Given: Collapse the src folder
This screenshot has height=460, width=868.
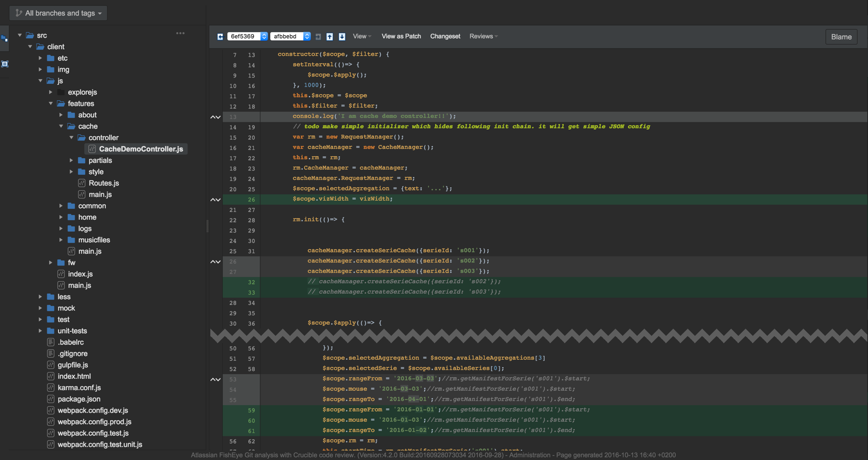Looking at the screenshot, I should (20, 35).
